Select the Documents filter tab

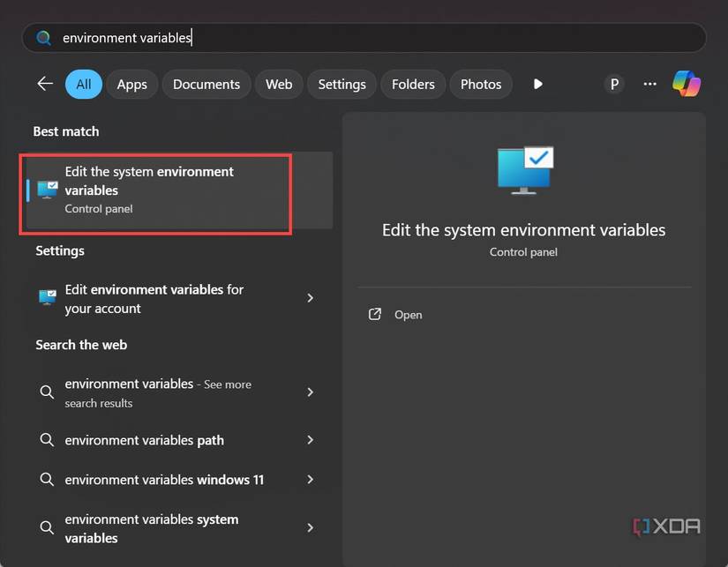point(206,84)
